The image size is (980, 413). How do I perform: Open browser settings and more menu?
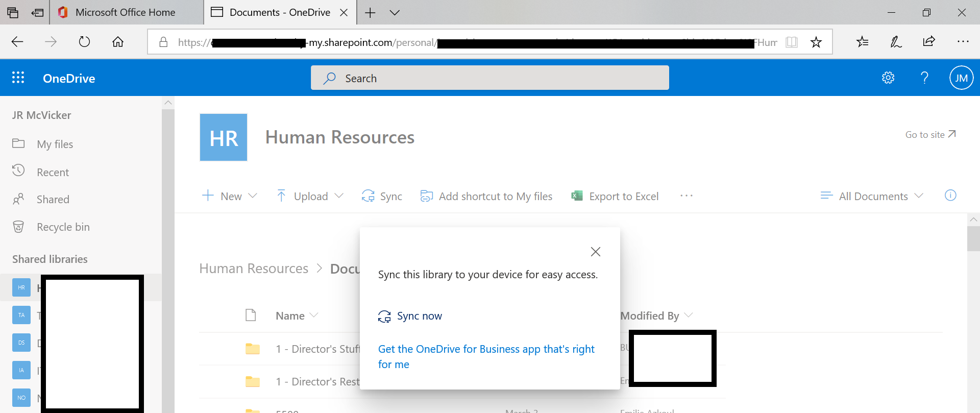tap(963, 41)
